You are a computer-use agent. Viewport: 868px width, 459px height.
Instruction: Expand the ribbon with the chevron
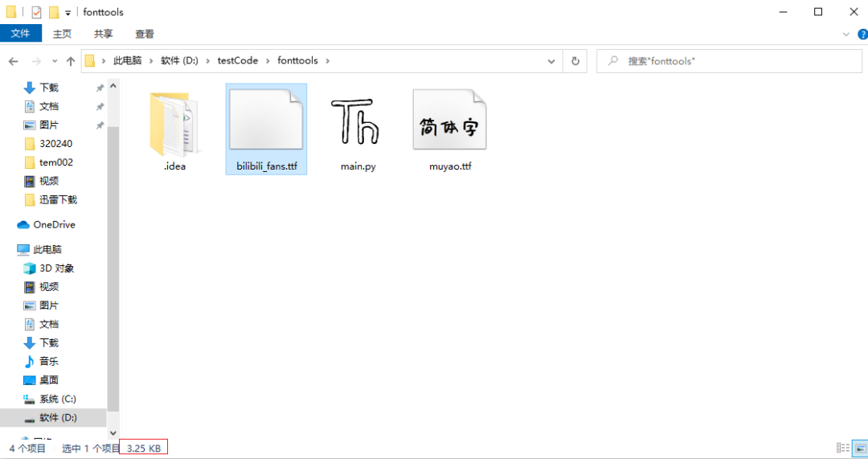[845, 35]
